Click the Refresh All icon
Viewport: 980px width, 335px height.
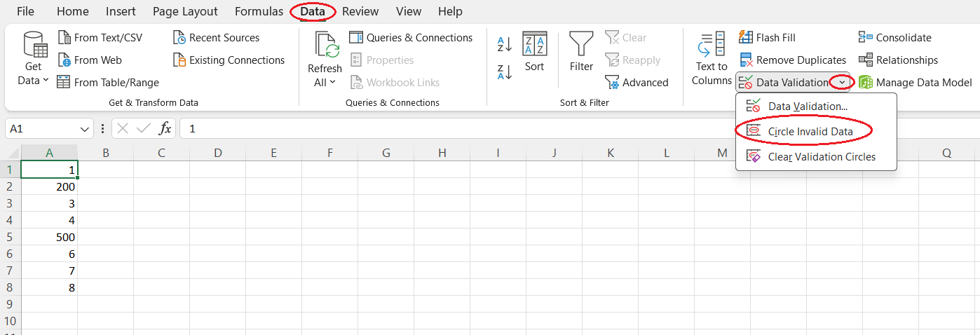pos(326,45)
